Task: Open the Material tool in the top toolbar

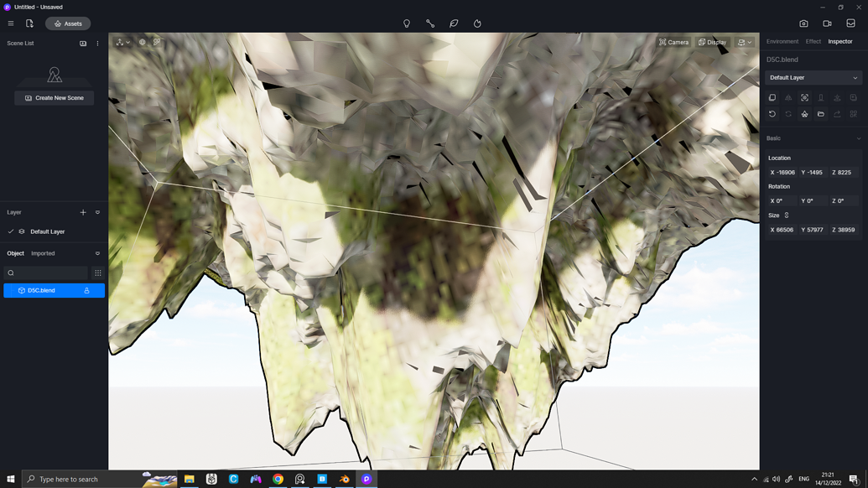Action: click(x=430, y=23)
